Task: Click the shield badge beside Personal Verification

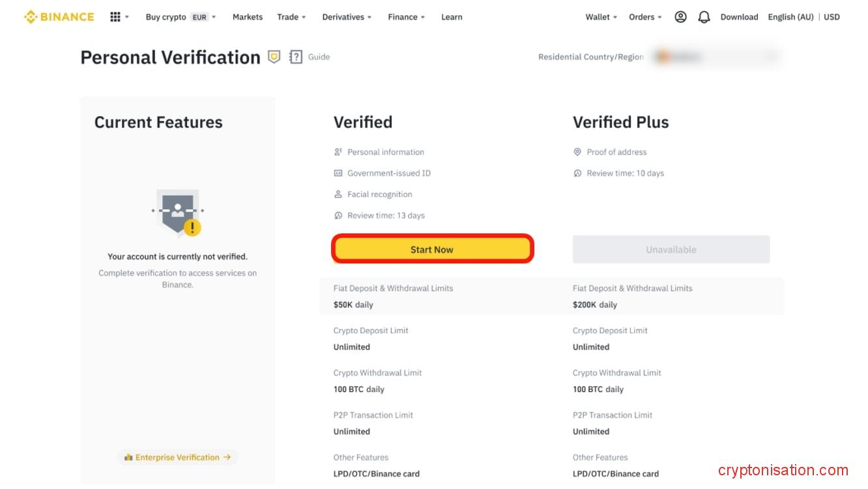Action: (x=274, y=57)
